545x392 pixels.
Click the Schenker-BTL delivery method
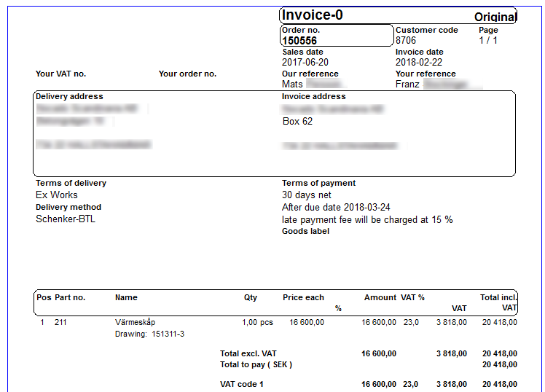[66, 219]
